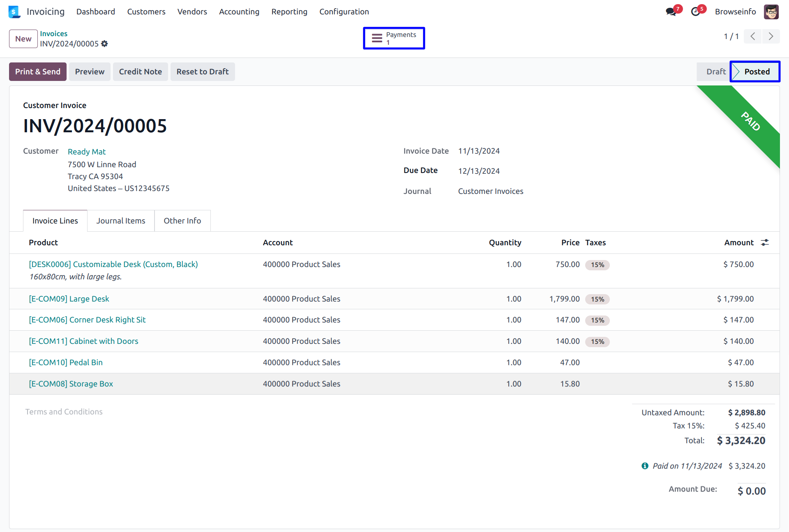The image size is (789, 532).
Task: Open the Ready Mat customer link
Action: 86,152
